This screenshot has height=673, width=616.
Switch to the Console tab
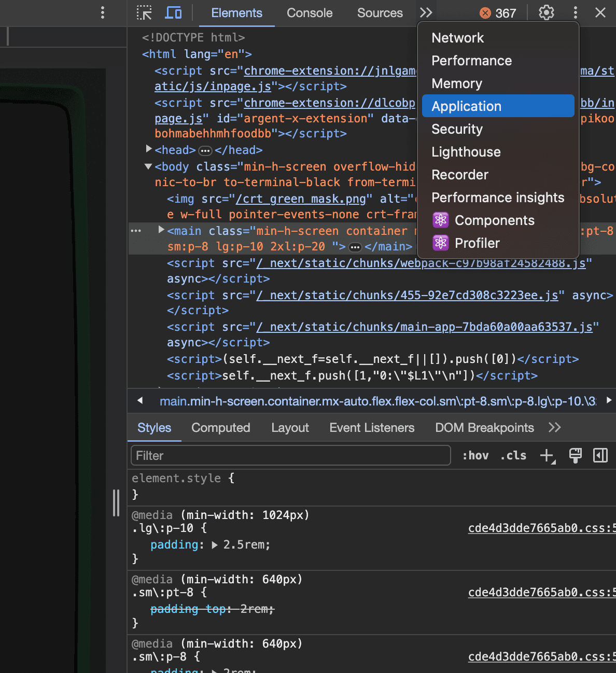pos(310,13)
